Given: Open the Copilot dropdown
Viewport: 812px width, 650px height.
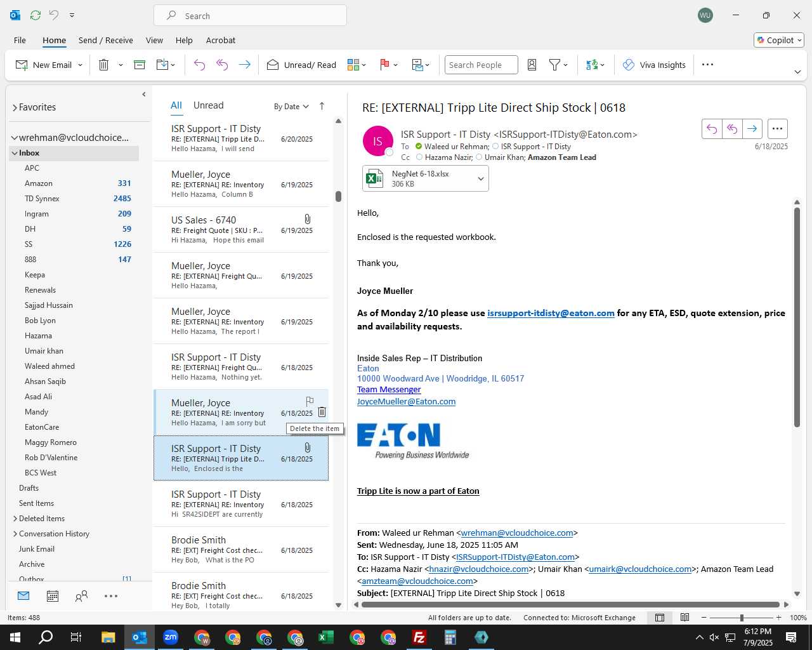Looking at the screenshot, I should 780,40.
